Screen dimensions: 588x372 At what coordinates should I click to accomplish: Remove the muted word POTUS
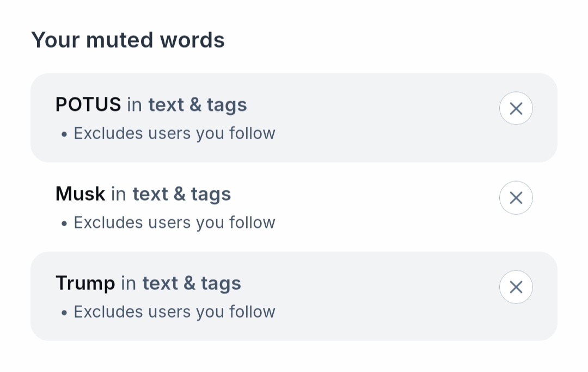[x=516, y=108]
